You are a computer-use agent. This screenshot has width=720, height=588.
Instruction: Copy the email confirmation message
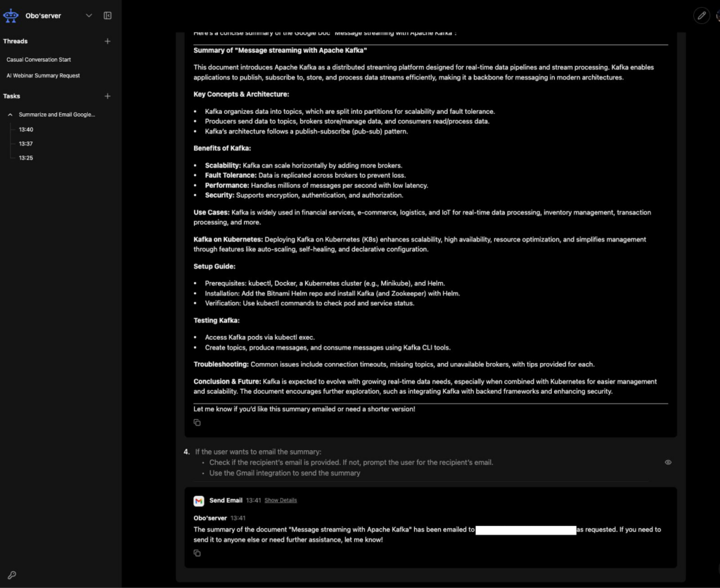tap(197, 553)
